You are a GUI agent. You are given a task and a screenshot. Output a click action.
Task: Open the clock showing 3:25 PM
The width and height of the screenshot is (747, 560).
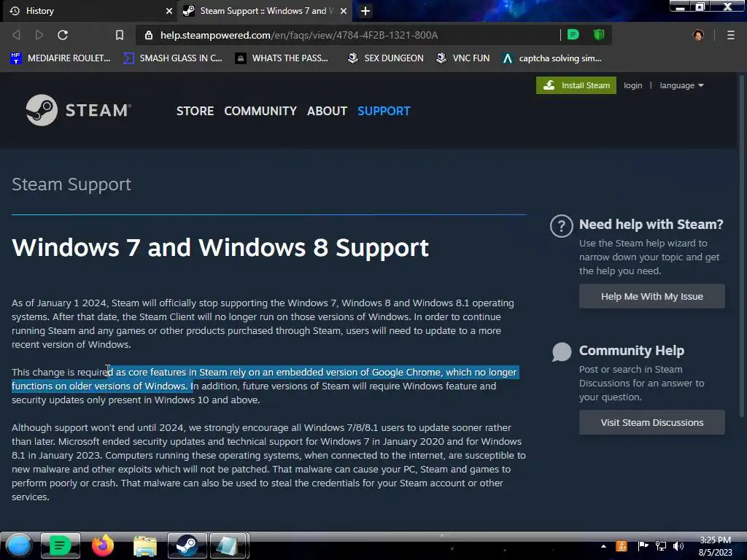[x=715, y=546]
